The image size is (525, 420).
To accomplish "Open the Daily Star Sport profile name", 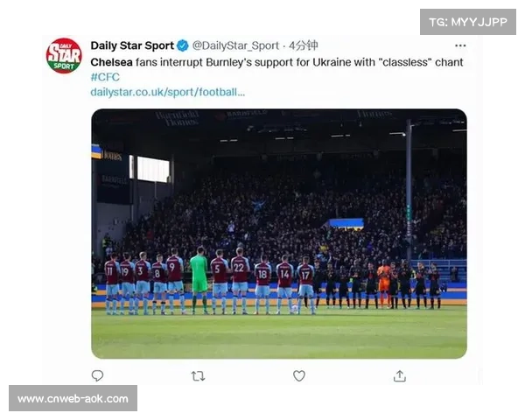I will [x=132, y=45].
